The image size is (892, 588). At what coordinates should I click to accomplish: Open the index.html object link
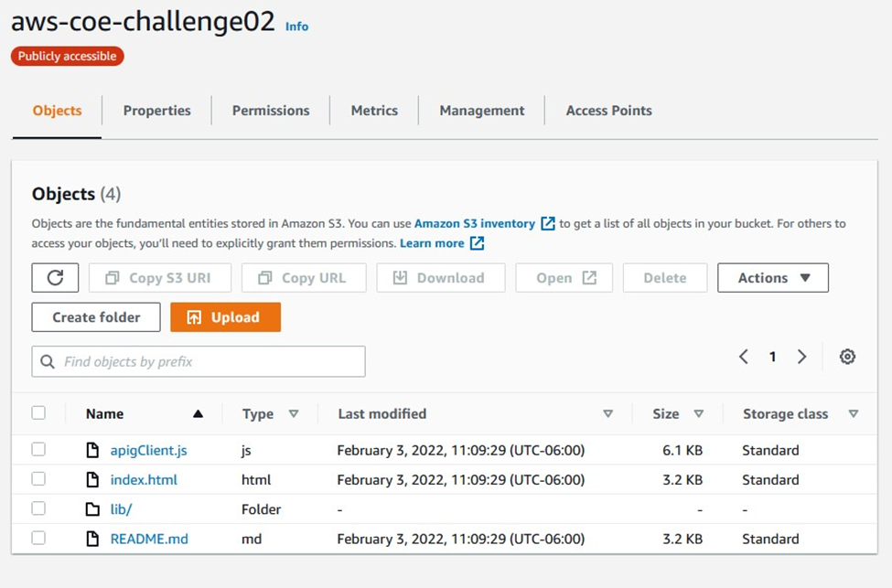tap(144, 480)
